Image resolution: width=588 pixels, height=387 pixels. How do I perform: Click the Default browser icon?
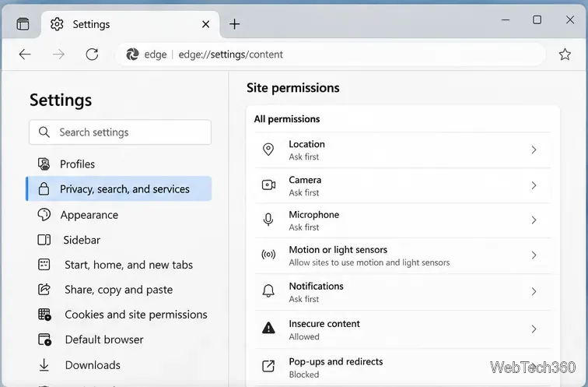point(44,340)
